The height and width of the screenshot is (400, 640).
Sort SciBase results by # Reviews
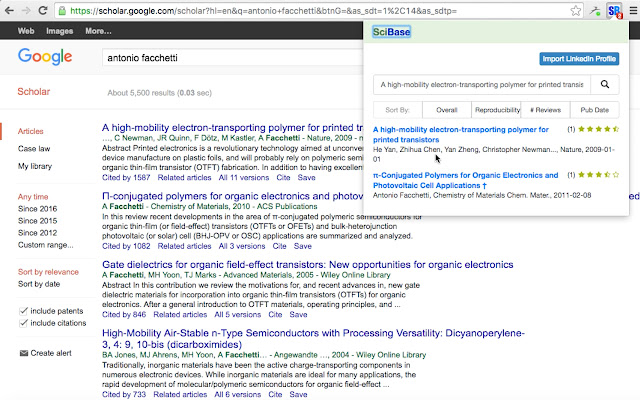(x=546, y=109)
